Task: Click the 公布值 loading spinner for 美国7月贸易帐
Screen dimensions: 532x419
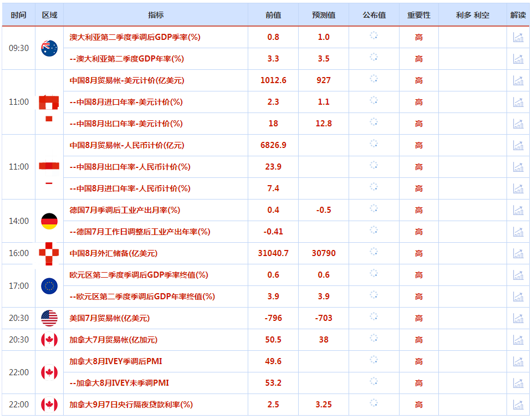Action: click(x=374, y=318)
